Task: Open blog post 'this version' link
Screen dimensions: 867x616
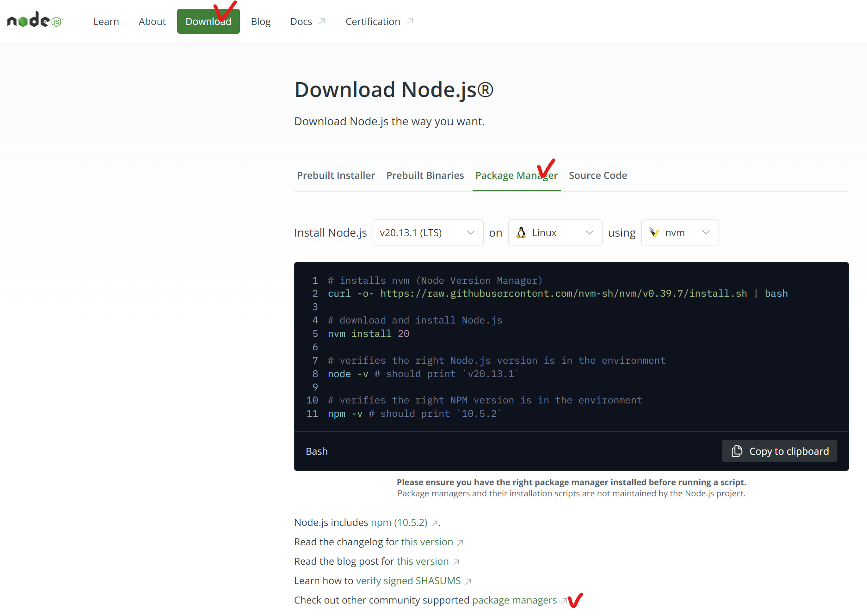Action: pyautogui.click(x=423, y=561)
